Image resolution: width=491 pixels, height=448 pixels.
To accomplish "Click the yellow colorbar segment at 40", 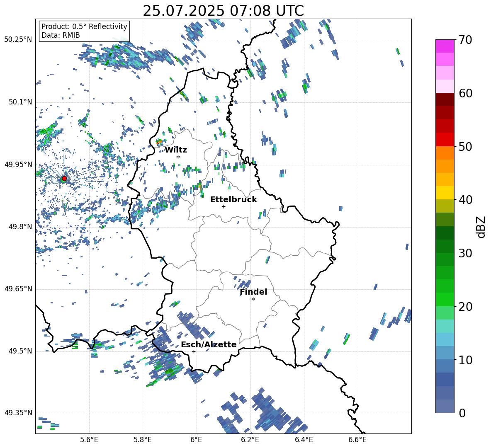I will pos(445,193).
